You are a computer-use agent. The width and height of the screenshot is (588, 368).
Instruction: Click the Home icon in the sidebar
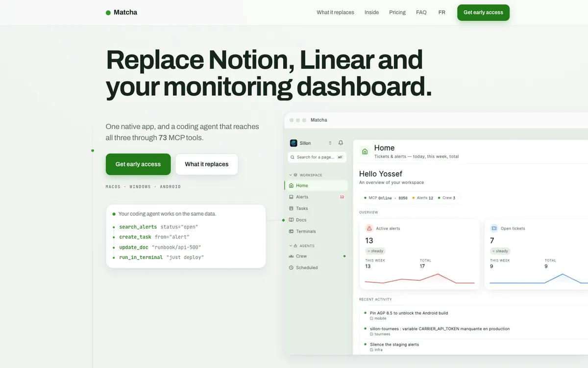291,185
